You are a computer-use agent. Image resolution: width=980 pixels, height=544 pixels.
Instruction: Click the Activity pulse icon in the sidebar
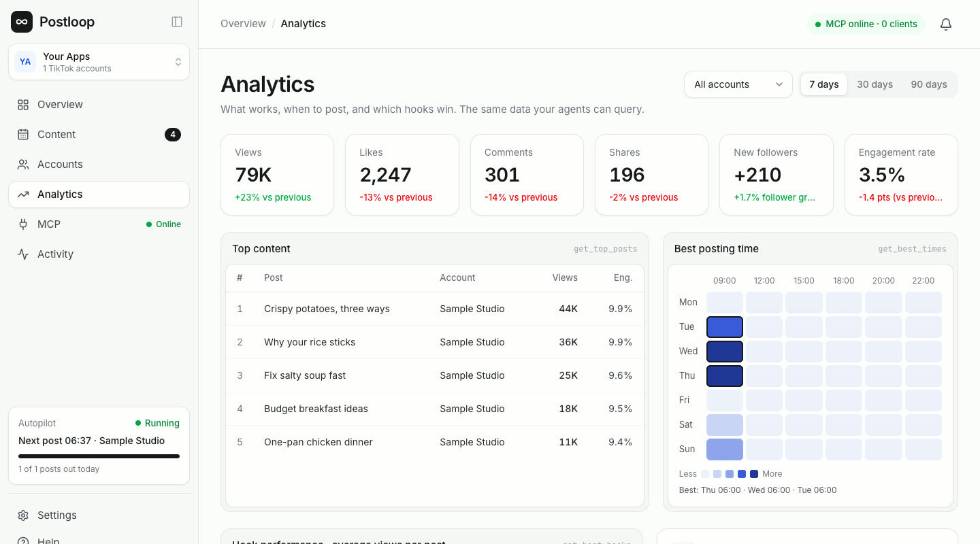click(x=23, y=254)
